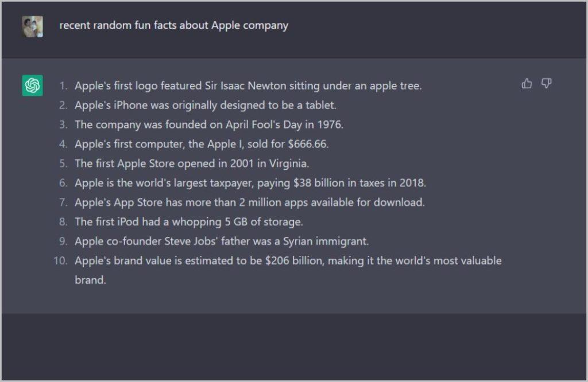
Task: Click the Apple I $666.66 price line
Action: (x=202, y=144)
